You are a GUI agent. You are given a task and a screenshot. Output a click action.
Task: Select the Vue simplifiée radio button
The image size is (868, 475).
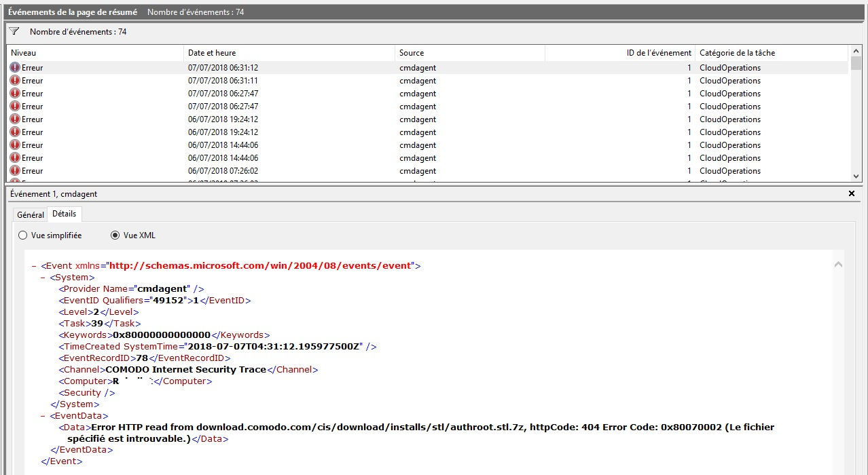[23, 235]
